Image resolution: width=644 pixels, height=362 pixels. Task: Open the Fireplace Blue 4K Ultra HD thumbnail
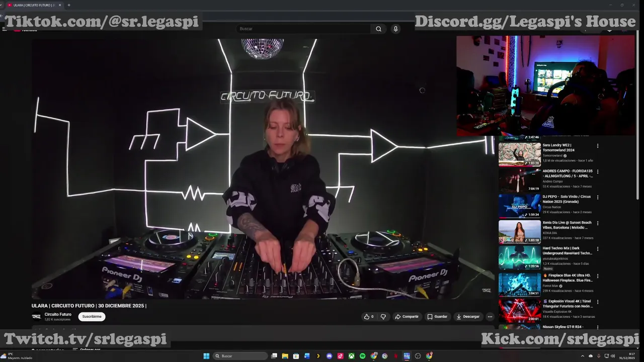point(519,285)
